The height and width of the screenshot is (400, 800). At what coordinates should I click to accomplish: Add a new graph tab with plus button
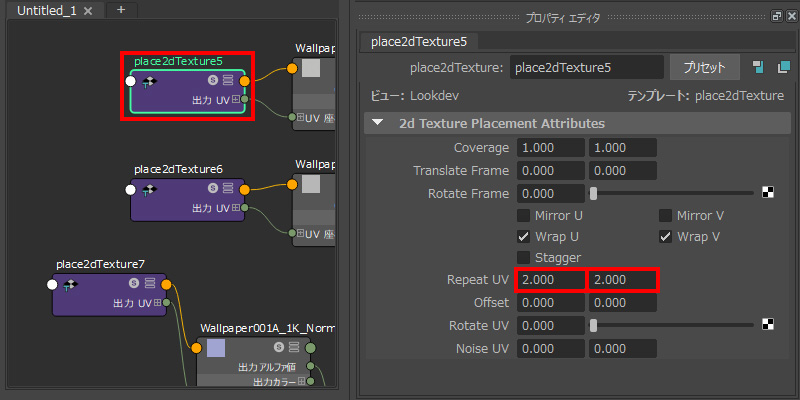[x=121, y=10]
